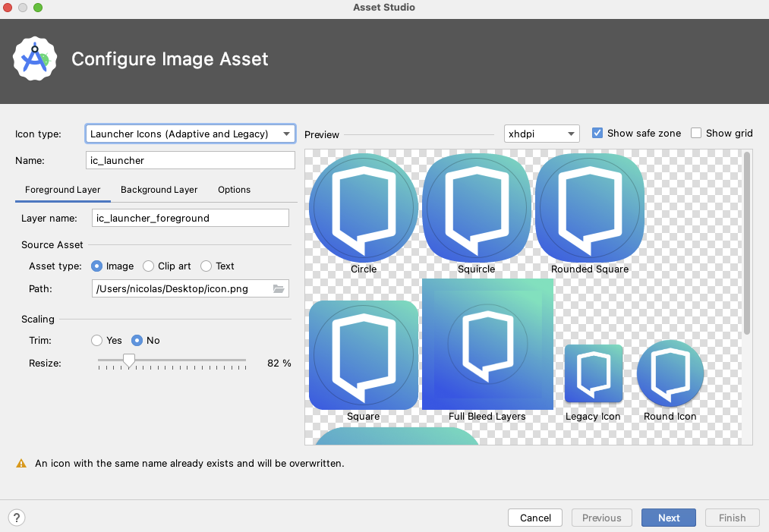Click the warning triangle icon
Viewport: 769px width, 532px height.
(x=20, y=463)
